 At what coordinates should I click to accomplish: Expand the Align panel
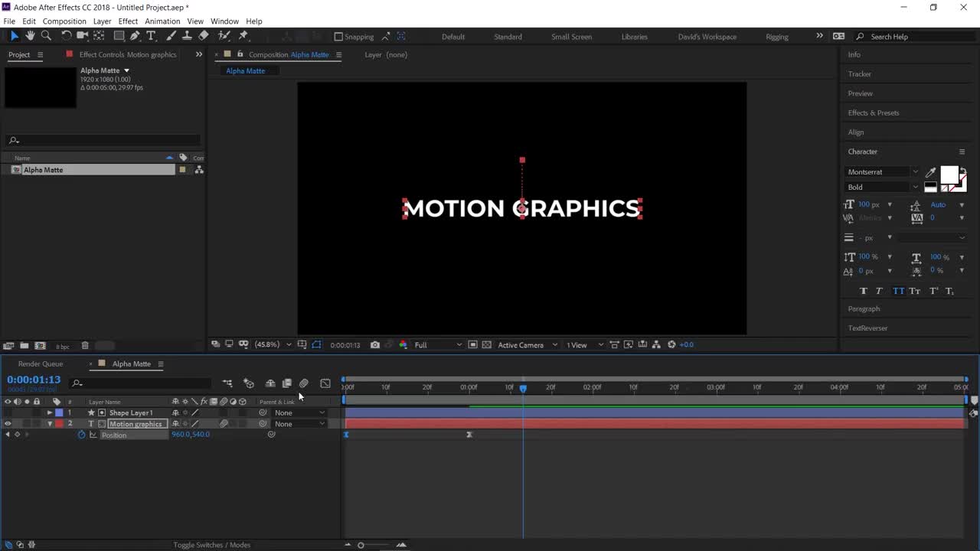(856, 132)
